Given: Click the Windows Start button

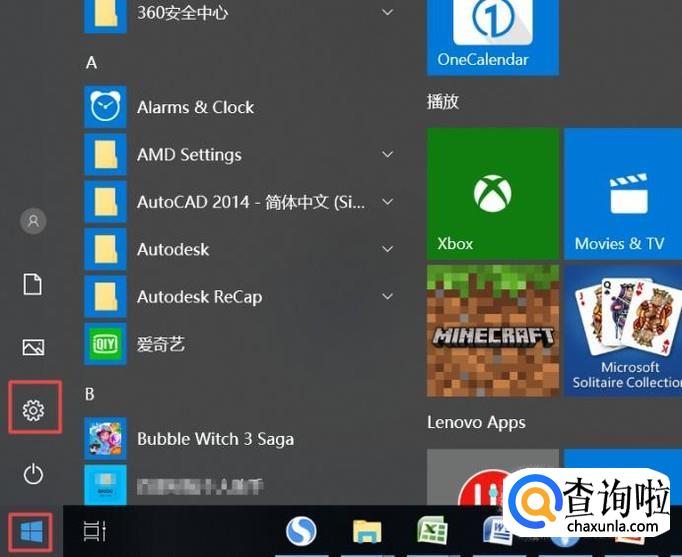Looking at the screenshot, I should pos(31,531).
